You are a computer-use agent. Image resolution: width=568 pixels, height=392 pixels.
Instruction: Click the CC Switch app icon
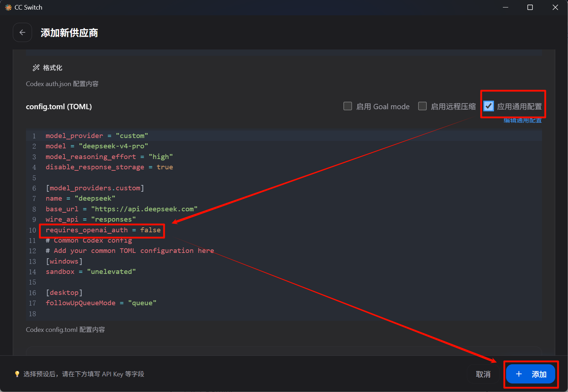8,7
